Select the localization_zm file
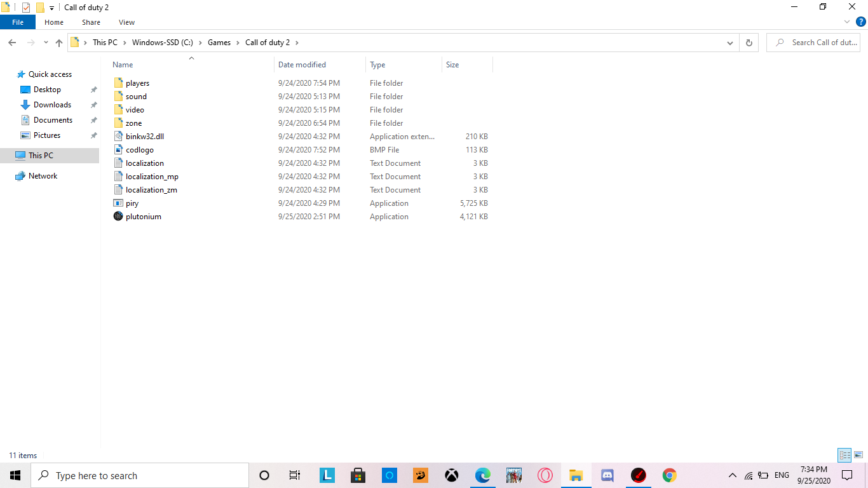 pos(151,190)
